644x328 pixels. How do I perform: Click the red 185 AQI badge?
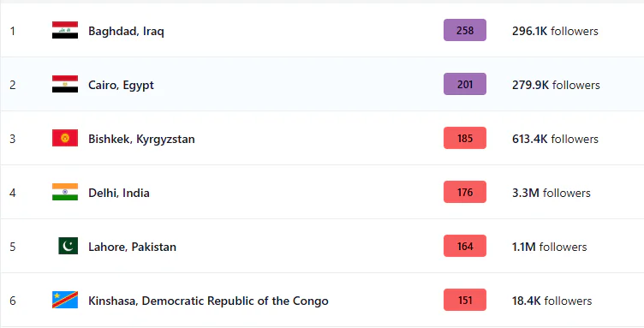[465, 138]
